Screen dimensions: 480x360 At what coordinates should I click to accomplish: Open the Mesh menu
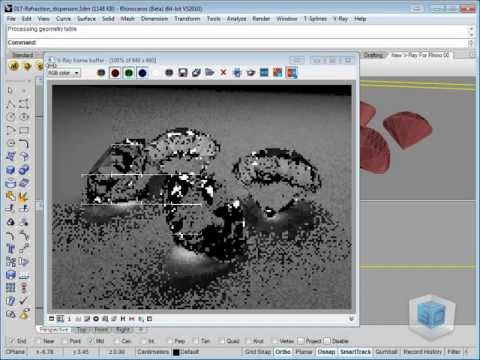pyautogui.click(x=128, y=19)
